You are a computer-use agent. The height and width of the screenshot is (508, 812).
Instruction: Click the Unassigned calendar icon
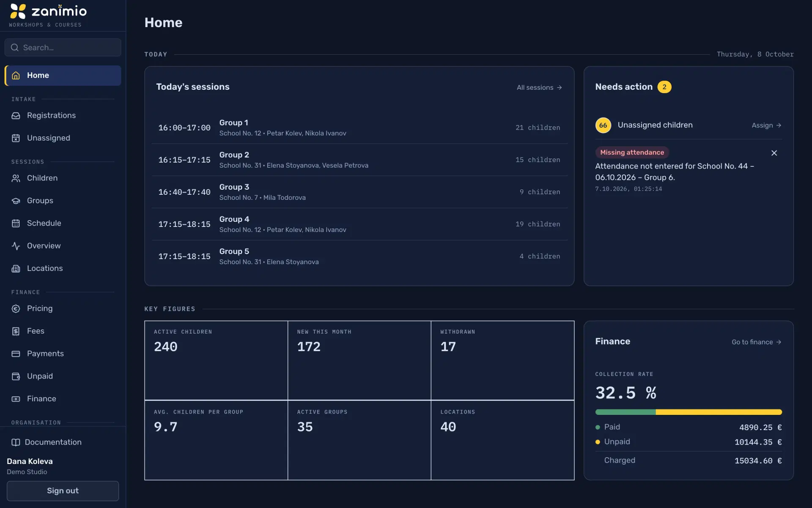tap(16, 138)
